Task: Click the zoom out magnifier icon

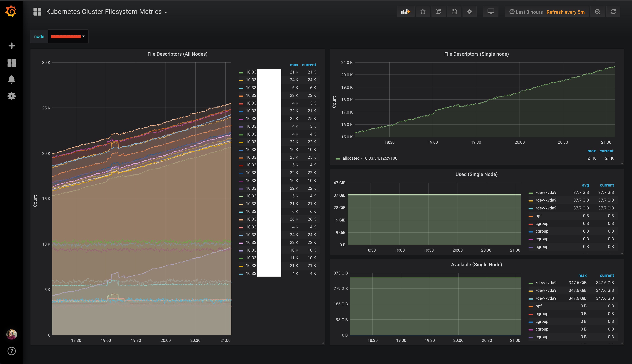Action: 598,12
